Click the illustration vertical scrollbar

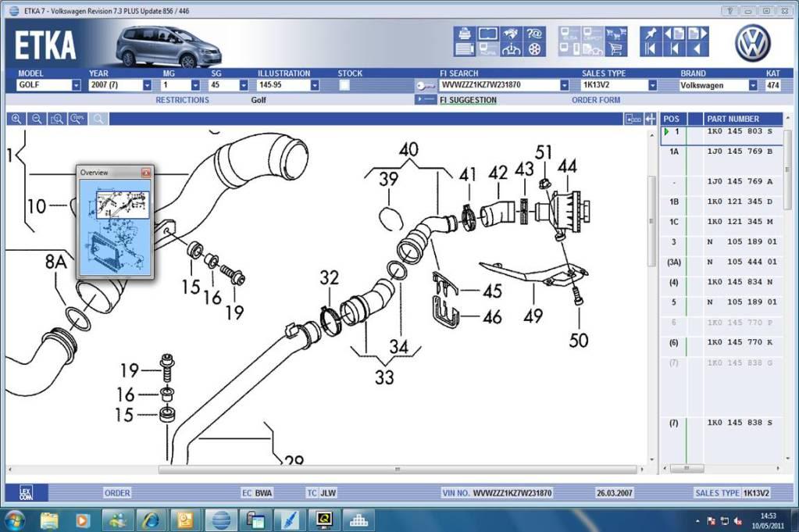[651, 220]
